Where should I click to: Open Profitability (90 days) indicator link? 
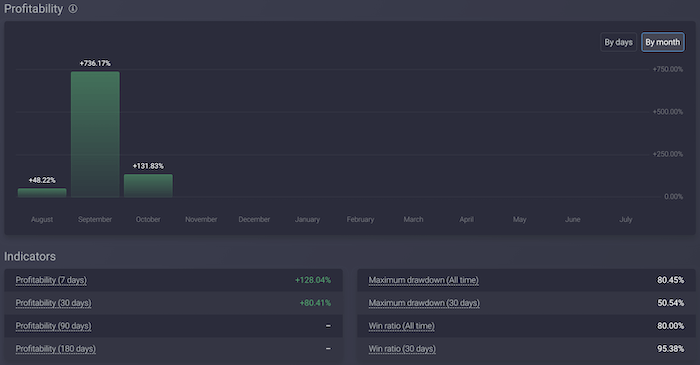[x=53, y=326]
